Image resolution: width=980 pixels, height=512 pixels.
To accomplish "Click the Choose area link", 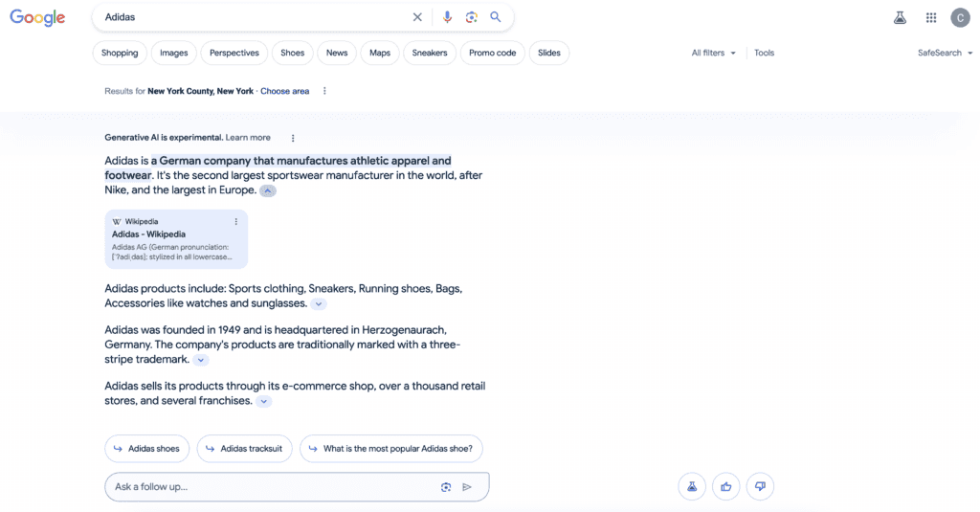I will pyautogui.click(x=285, y=91).
